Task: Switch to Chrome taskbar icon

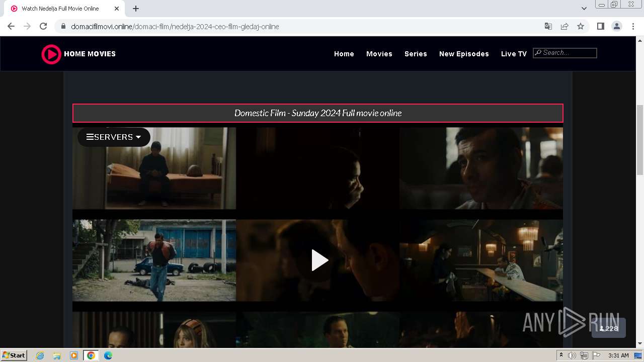Action: [x=91, y=355]
